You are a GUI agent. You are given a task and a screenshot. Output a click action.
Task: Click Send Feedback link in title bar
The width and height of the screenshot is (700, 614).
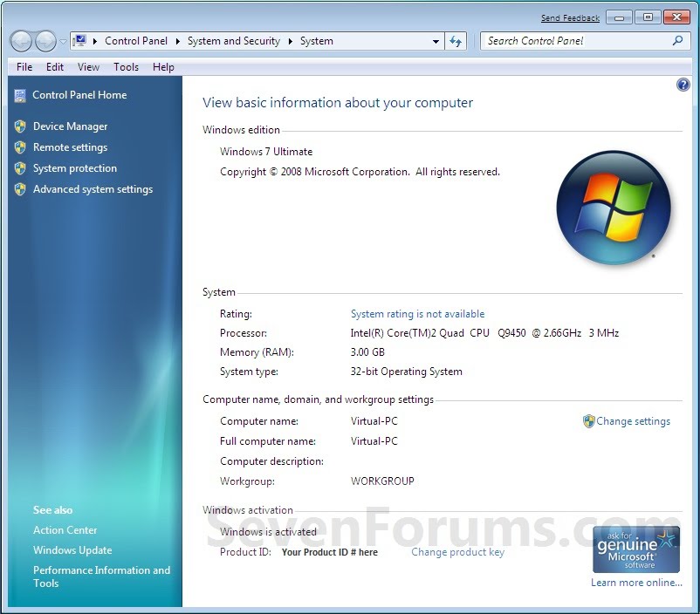[x=570, y=17]
